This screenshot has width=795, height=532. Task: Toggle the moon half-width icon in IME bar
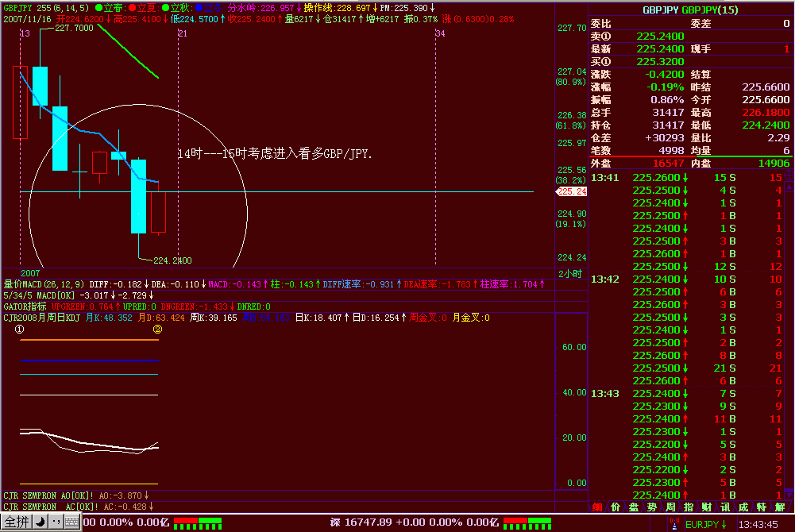[x=41, y=522]
